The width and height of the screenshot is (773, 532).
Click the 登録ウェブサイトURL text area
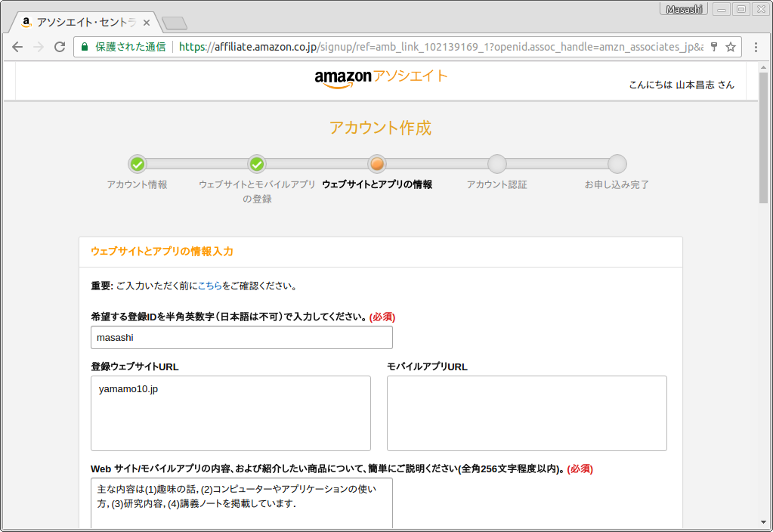[x=230, y=413]
